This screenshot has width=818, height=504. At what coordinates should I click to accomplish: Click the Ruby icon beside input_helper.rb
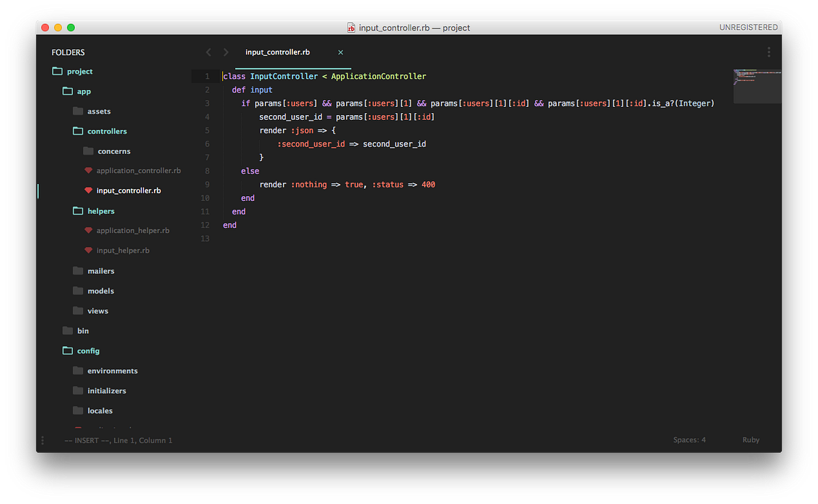point(88,251)
